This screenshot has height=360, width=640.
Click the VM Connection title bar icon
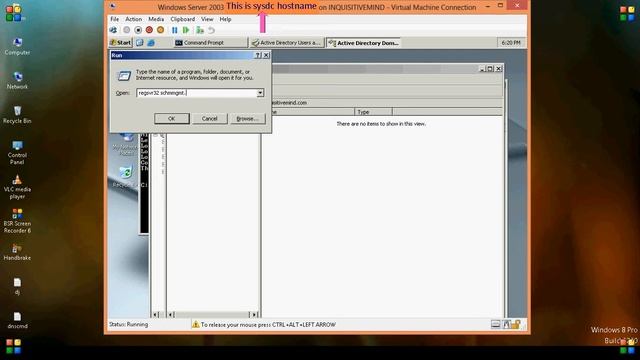tap(113, 7)
